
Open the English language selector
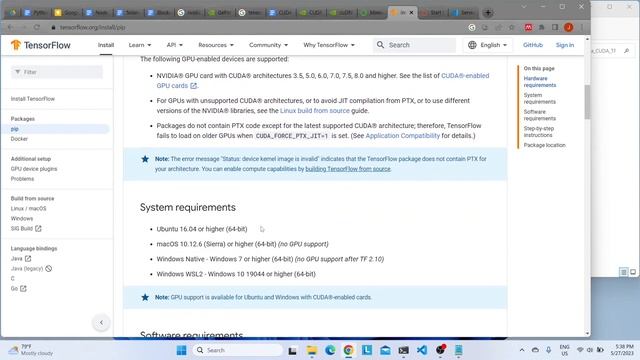[x=487, y=45]
